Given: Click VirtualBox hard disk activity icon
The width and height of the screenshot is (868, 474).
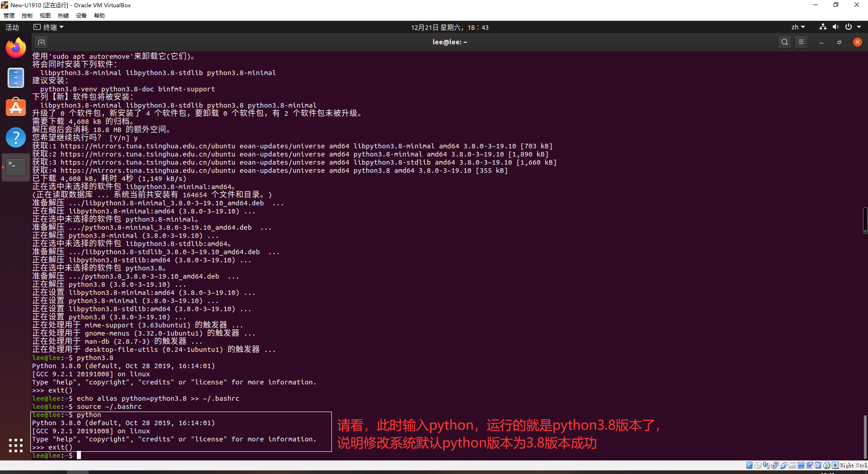Looking at the screenshot, I should [x=749, y=465].
